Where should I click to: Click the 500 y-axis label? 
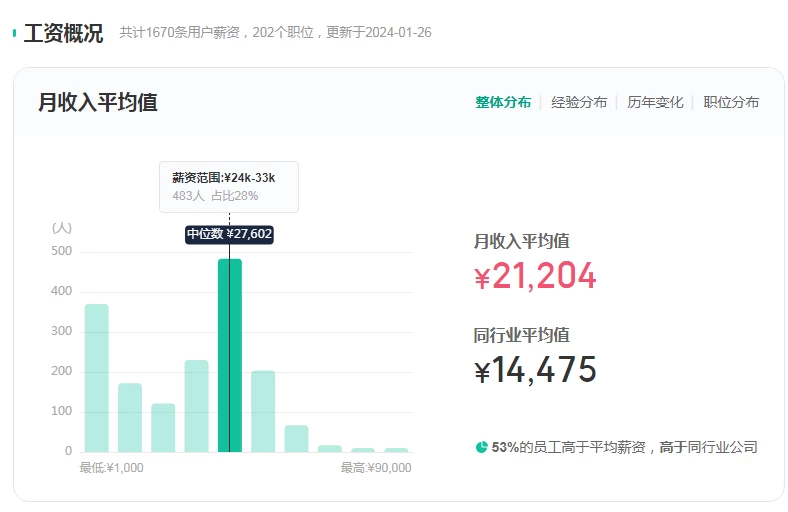tap(61, 251)
